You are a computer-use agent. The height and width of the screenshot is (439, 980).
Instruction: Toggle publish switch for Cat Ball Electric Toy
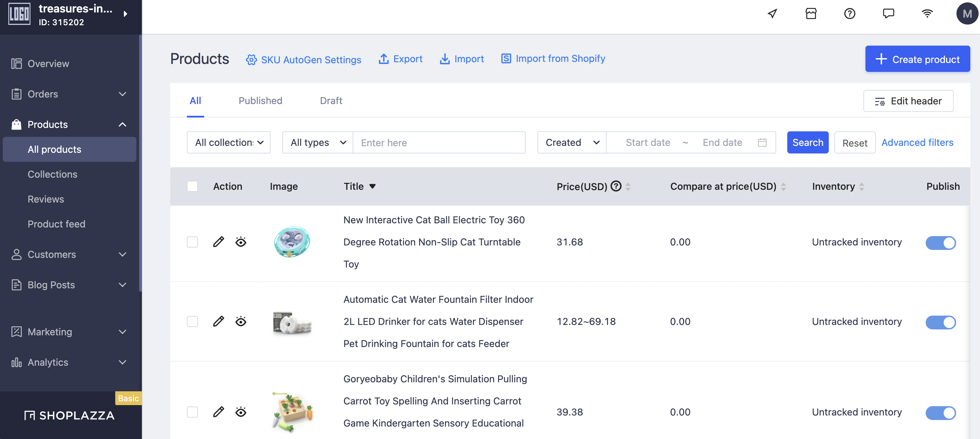[941, 243]
